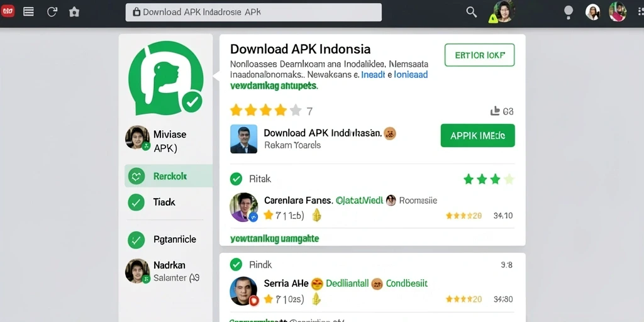Open 'Serria AHe' reviewer avatar
Image resolution: width=644 pixels, height=322 pixels.
point(243,291)
